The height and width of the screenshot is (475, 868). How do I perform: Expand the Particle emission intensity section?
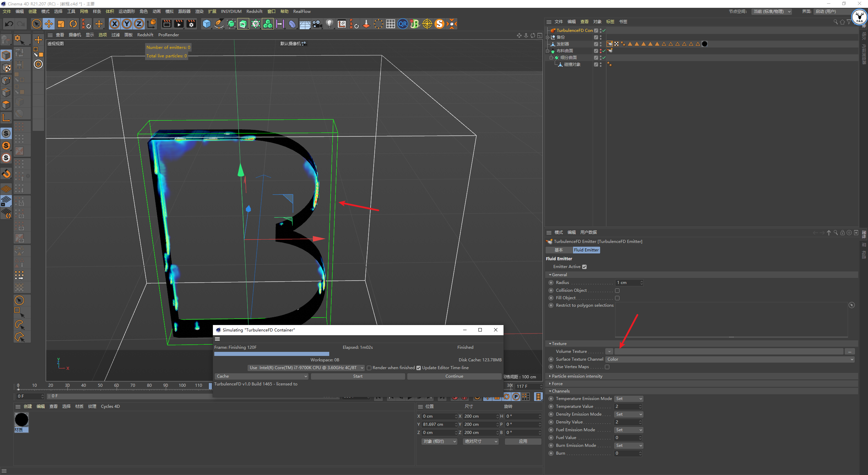tap(577, 376)
